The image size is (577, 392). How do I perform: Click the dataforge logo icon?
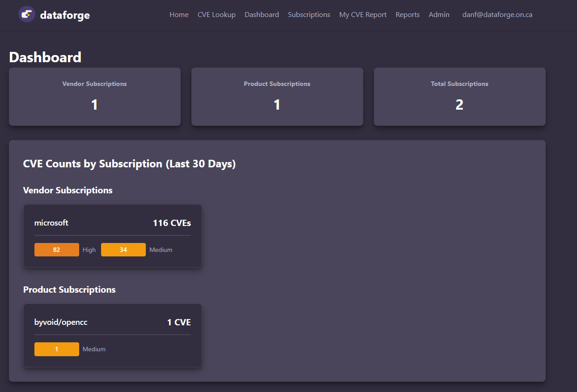pos(26,14)
